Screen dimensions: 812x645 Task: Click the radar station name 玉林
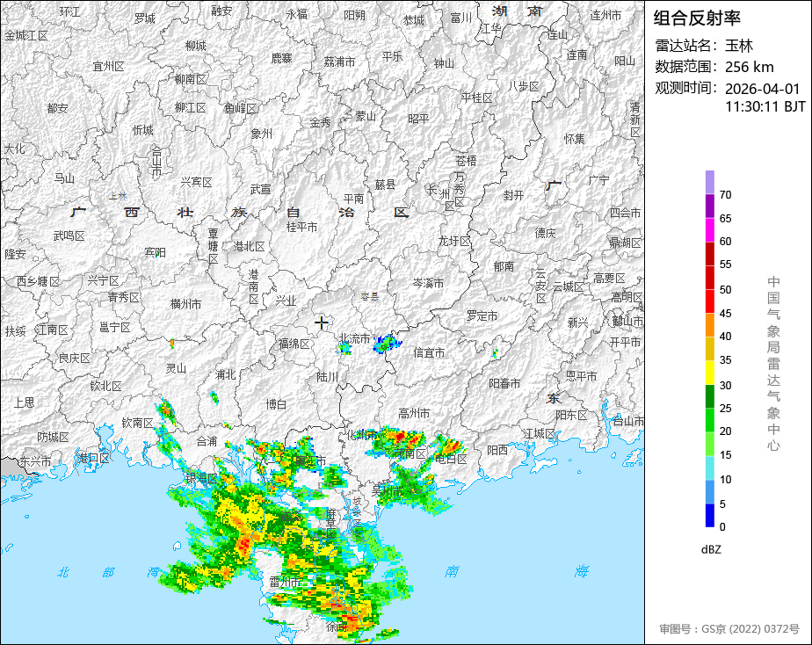point(739,46)
